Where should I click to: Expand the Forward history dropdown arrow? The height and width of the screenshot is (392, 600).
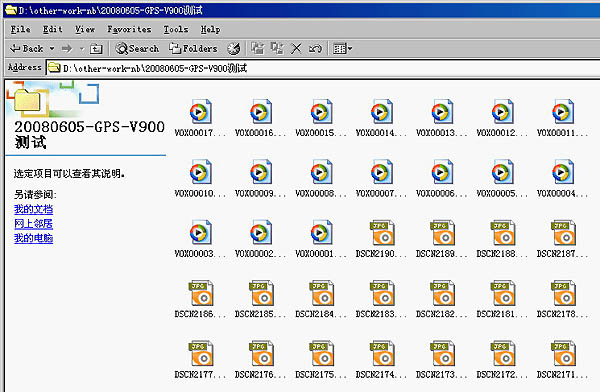pos(82,49)
